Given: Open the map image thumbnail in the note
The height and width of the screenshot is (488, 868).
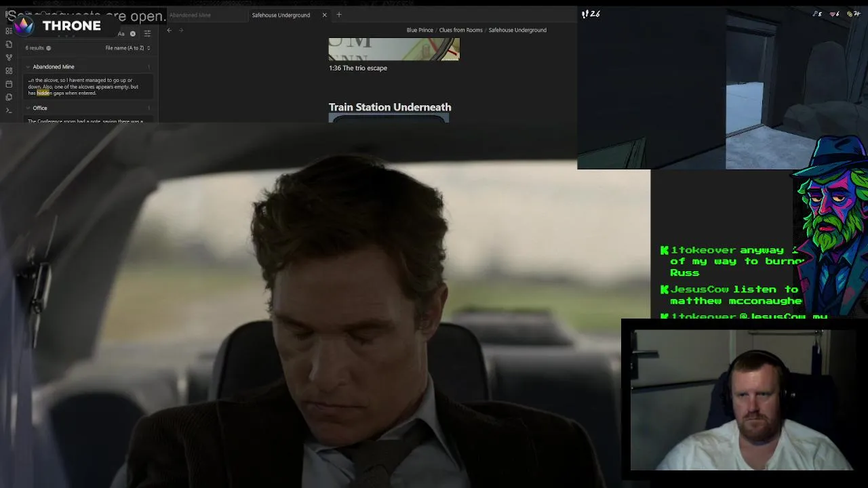Looking at the screenshot, I should click(394, 49).
